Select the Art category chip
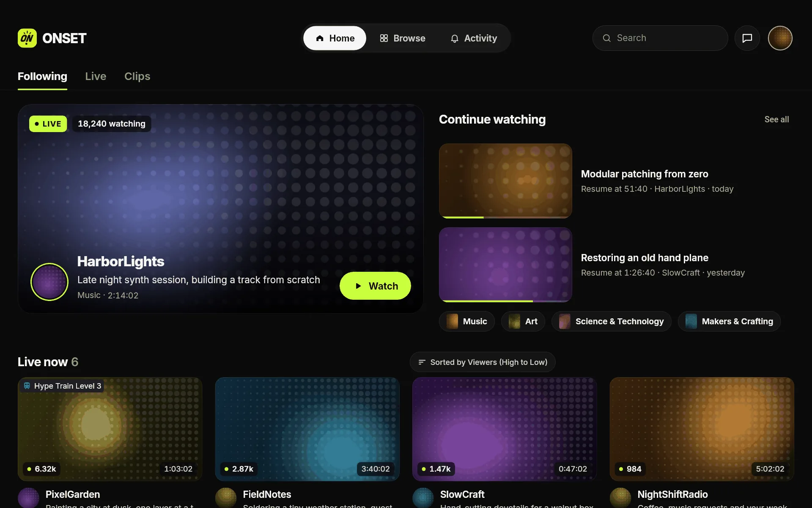The image size is (812, 508). point(523,322)
